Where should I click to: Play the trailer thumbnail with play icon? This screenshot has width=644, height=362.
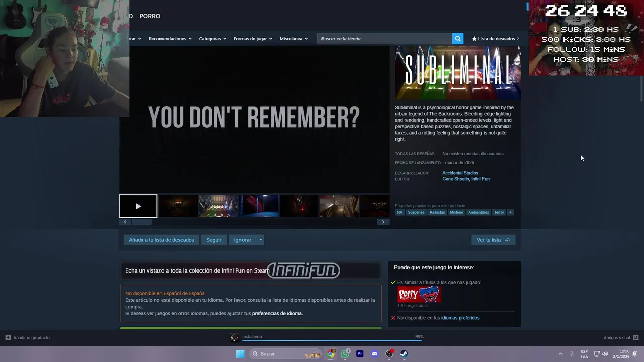(x=138, y=206)
